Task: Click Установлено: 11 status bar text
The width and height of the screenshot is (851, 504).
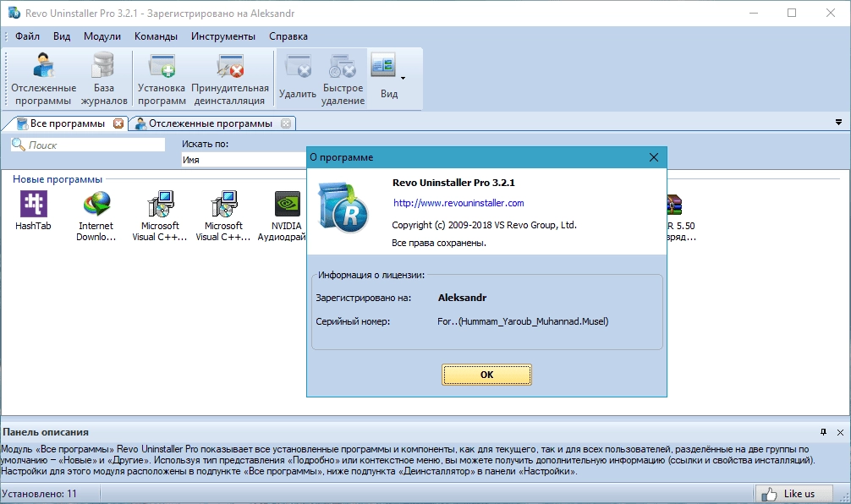Action: (x=39, y=494)
